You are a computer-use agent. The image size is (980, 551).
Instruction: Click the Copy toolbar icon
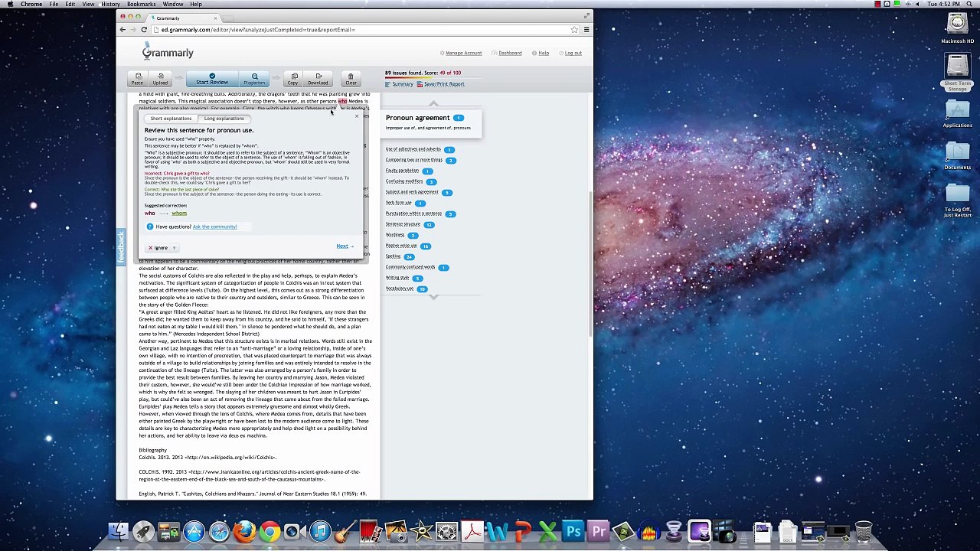(293, 79)
